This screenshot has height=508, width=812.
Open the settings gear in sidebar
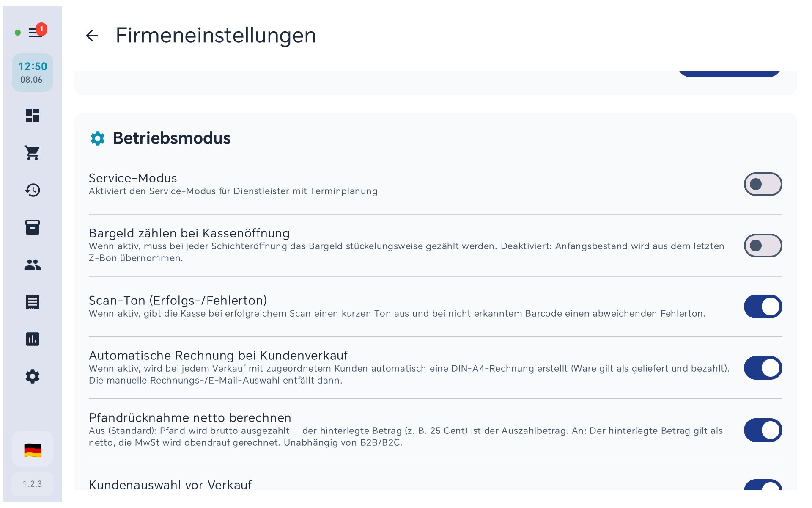point(33,376)
